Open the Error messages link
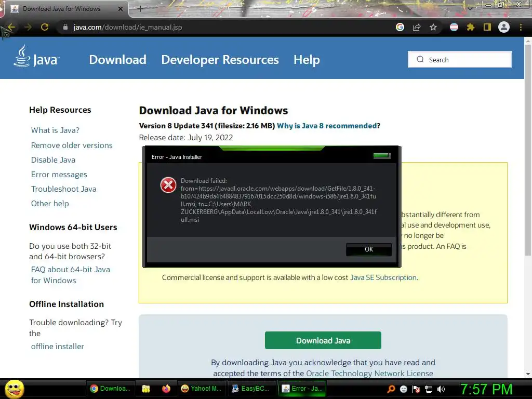The width and height of the screenshot is (532, 399). [59, 175]
